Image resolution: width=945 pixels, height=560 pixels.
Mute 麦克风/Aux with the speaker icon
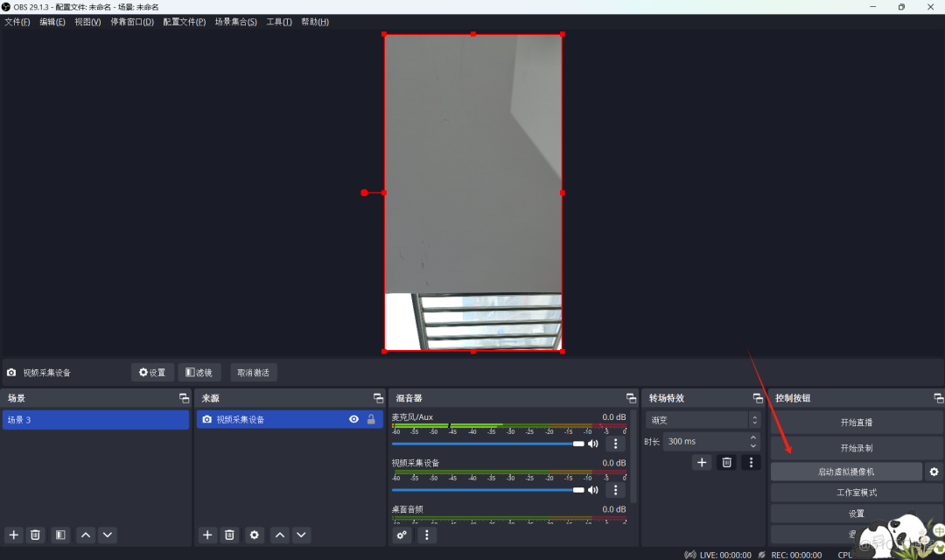click(593, 443)
